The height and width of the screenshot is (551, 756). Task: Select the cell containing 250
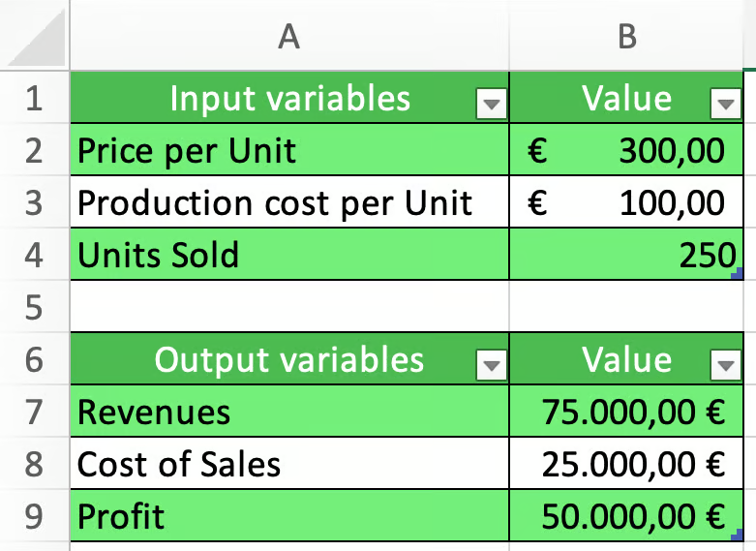(626, 255)
